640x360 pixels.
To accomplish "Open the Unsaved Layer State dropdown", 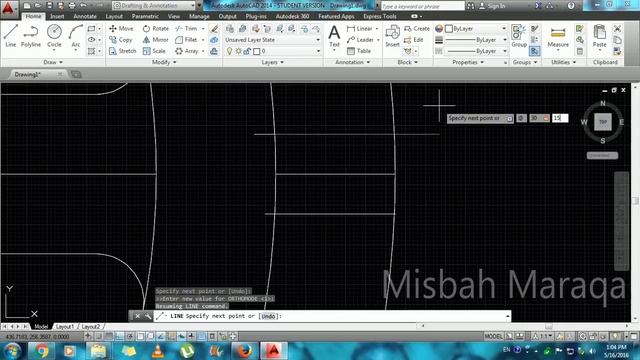I will [272, 40].
